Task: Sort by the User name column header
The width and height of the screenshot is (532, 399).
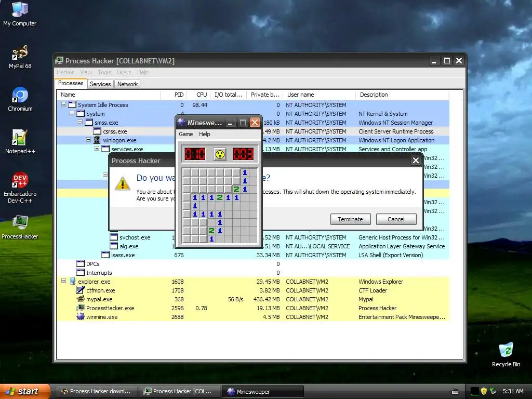Action: pyautogui.click(x=318, y=95)
